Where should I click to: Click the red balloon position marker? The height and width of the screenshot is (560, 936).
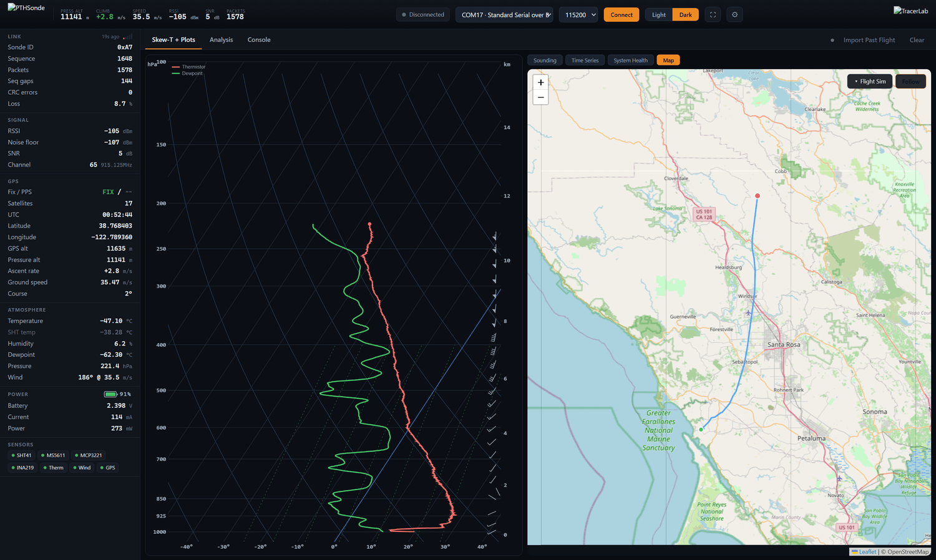pyautogui.click(x=758, y=196)
